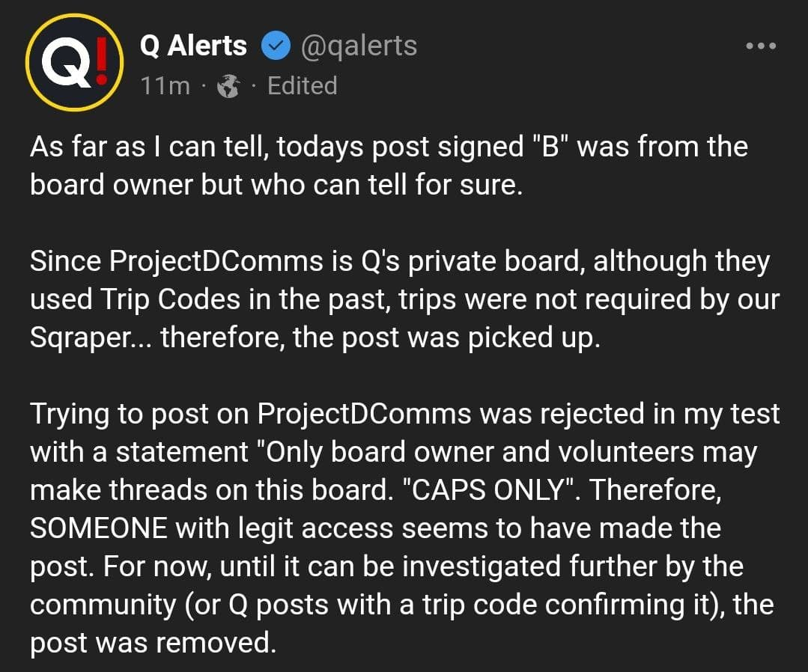808x672 pixels.
Task: Open the Q Alerts profile avatar
Action: 75,62
